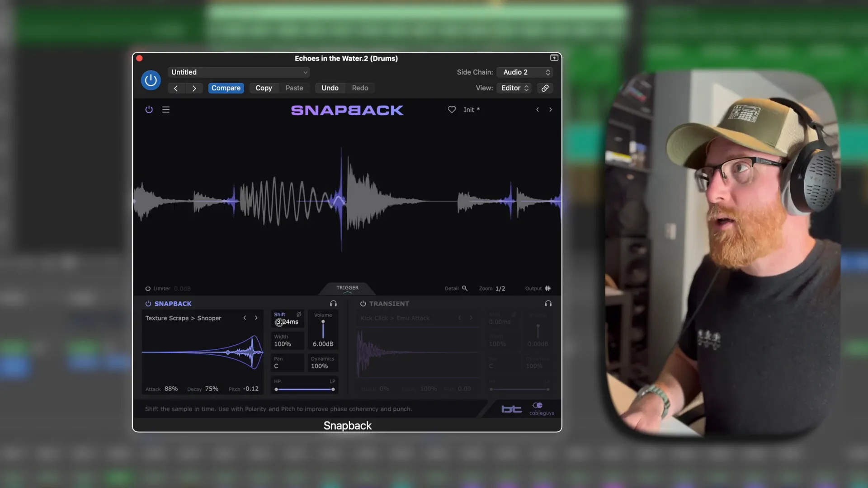Click the Paste button
The width and height of the screenshot is (868, 488).
(x=294, y=88)
